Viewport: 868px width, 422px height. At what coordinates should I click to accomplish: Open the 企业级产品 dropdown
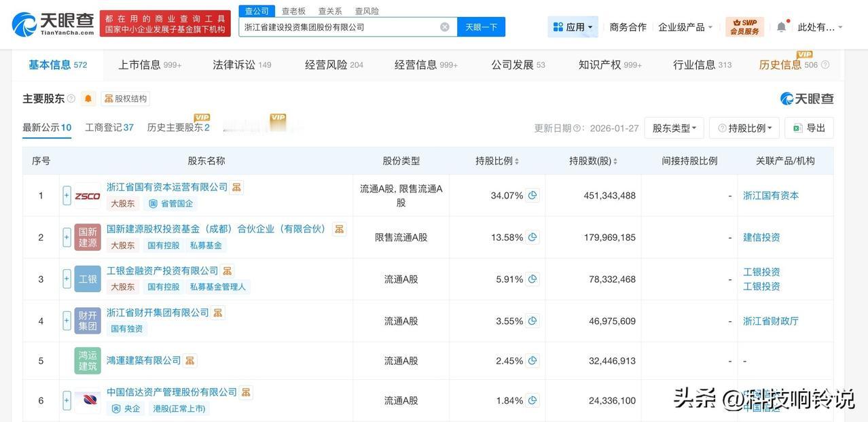pyautogui.click(x=685, y=27)
